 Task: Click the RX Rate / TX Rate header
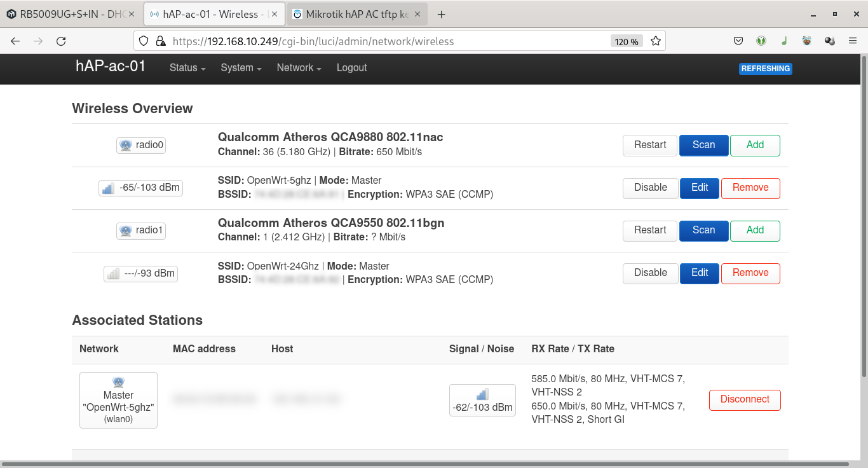[573, 349]
